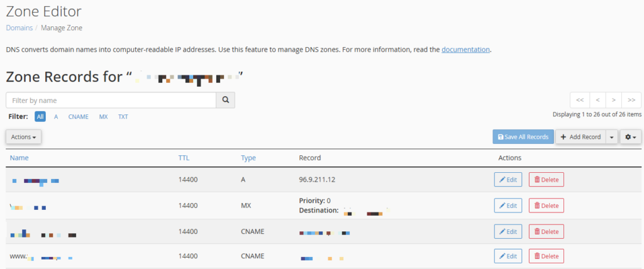
Task: Click the Add Record button
Action: pyautogui.click(x=581, y=137)
